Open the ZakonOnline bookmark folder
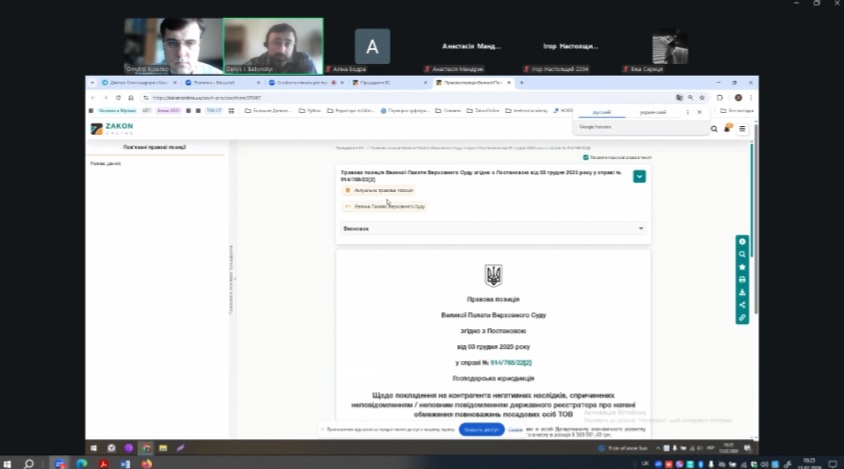Screen dimensions: 844x469 483,110
